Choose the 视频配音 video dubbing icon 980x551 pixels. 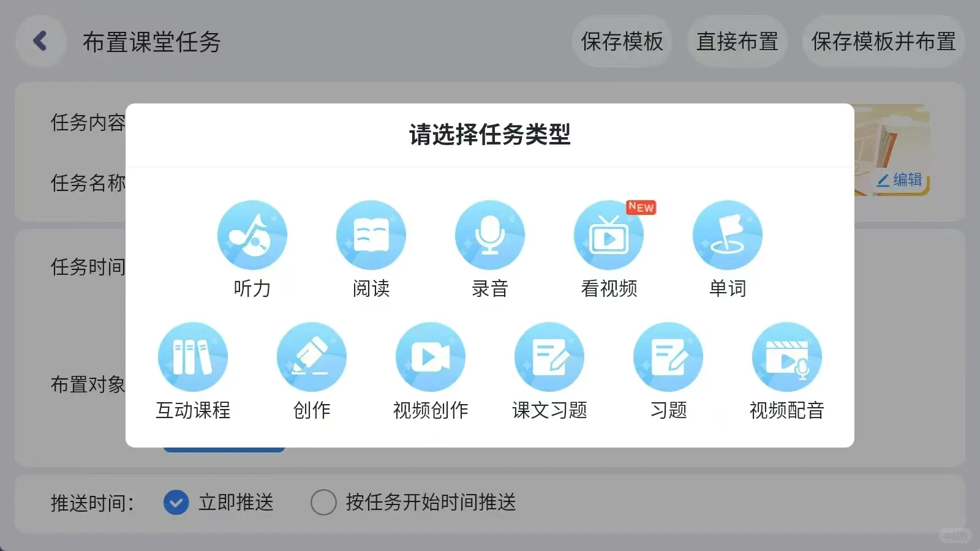pos(786,356)
